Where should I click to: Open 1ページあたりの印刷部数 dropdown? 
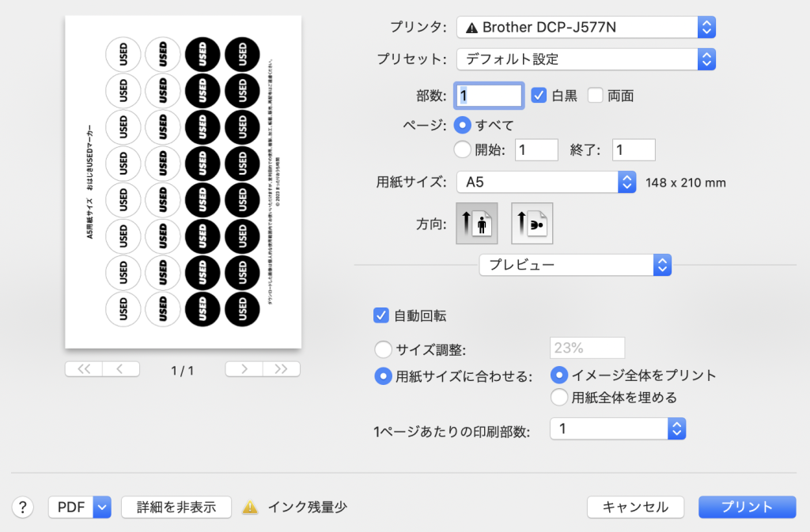tap(618, 428)
